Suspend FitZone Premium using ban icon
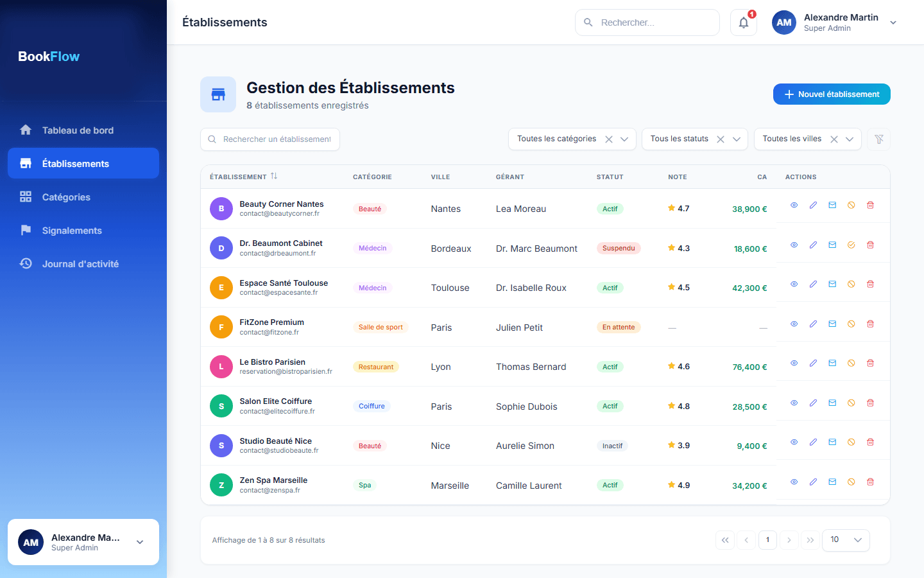Image resolution: width=924 pixels, height=578 pixels. coord(851,324)
